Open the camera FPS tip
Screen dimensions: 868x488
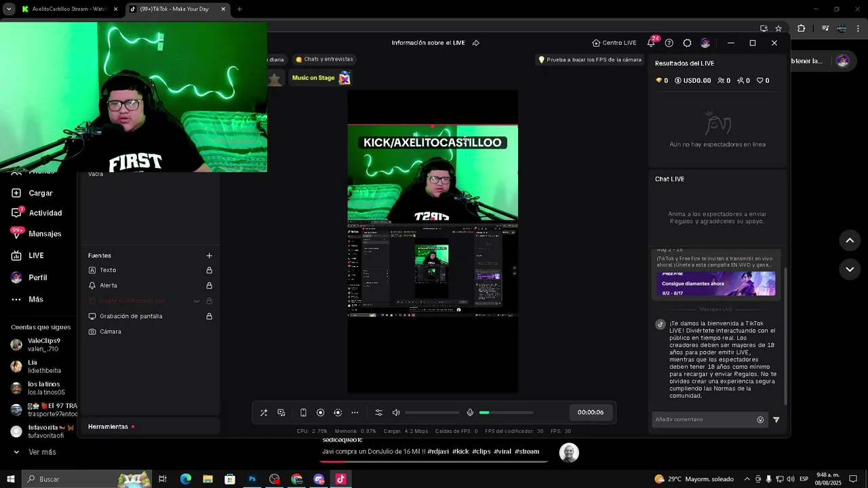coord(590,60)
